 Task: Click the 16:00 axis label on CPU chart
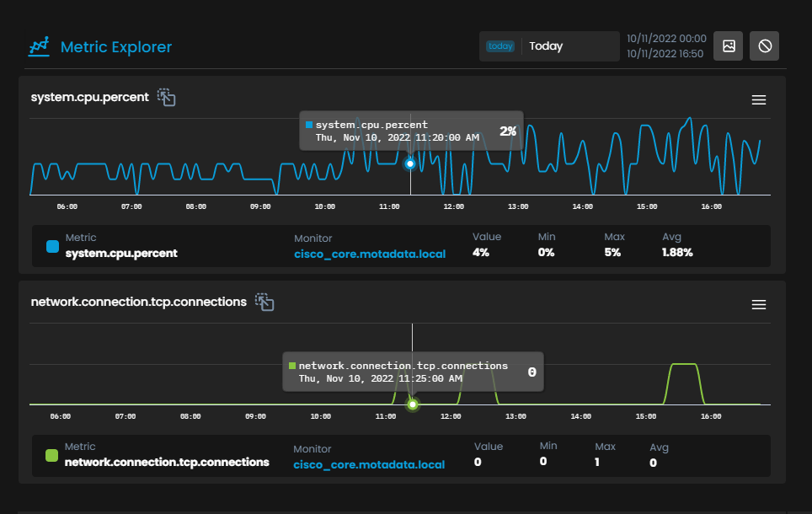tap(712, 206)
